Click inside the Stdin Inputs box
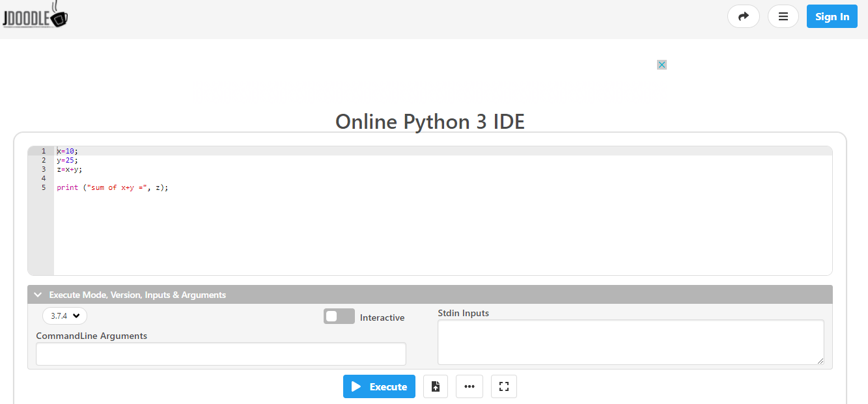The height and width of the screenshot is (404, 868). [x=630, y=342]
